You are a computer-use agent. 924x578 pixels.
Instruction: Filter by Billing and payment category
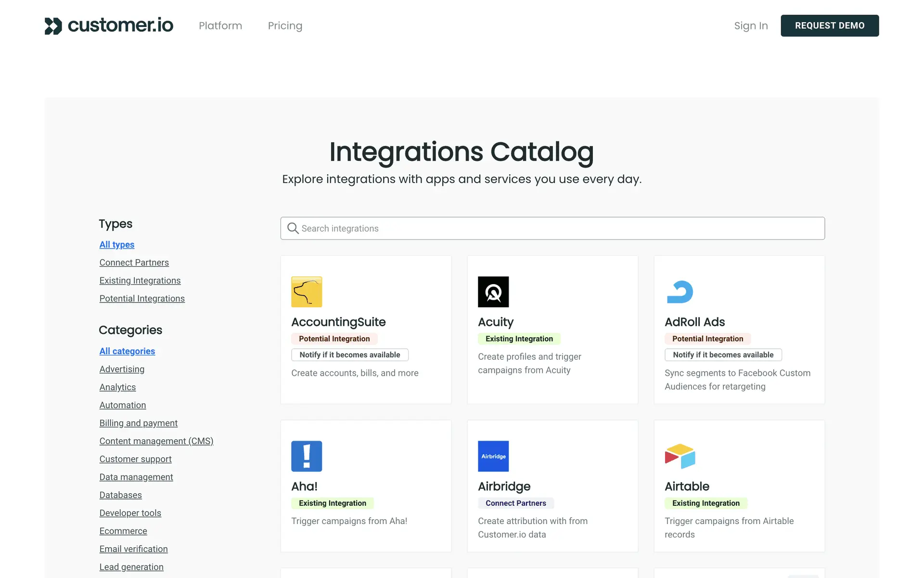139,423
